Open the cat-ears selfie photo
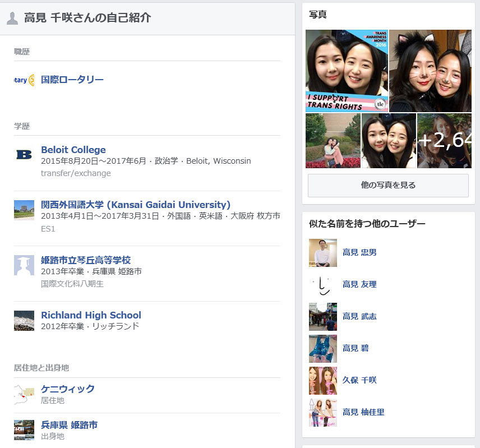The image size is (480, 448). pyautogui.click(x=431, y=71)
